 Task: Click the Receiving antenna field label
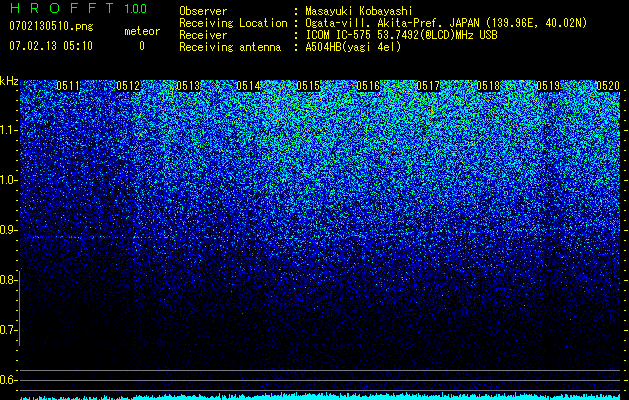click(230, 47)
